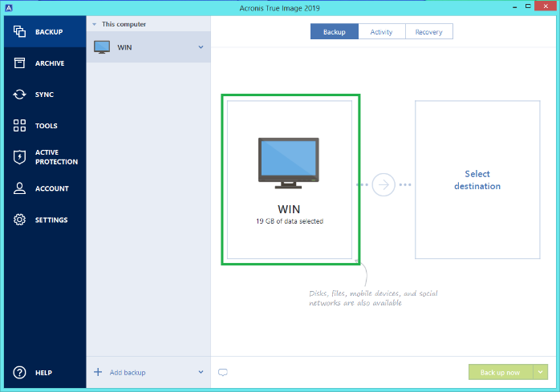This screenshot has width=560, height=392.
Task: Open the SETTINGS sidebar label
Action: click(51, 220)
